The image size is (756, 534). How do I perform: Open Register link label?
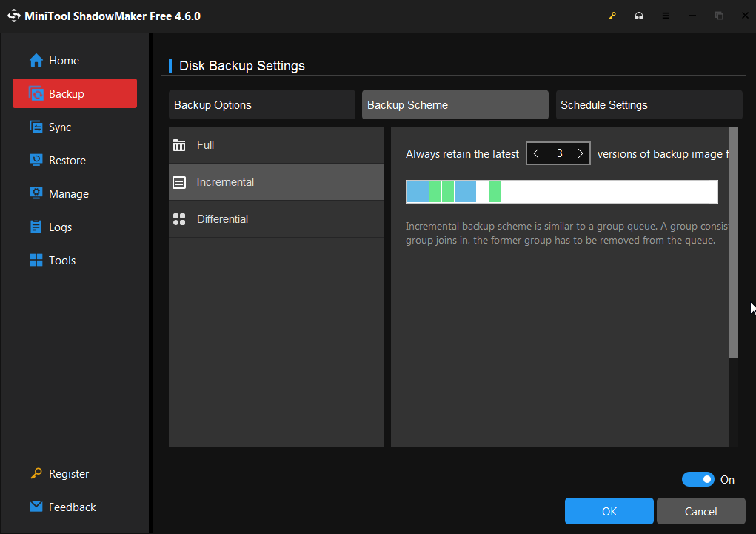point(69,474)
